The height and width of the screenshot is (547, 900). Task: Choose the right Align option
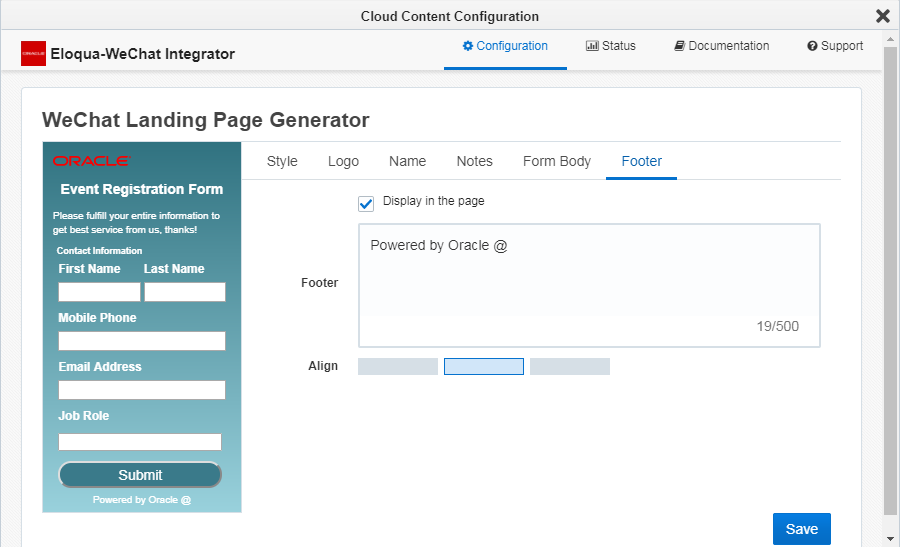pyautogui.click(x=570, y=366)
